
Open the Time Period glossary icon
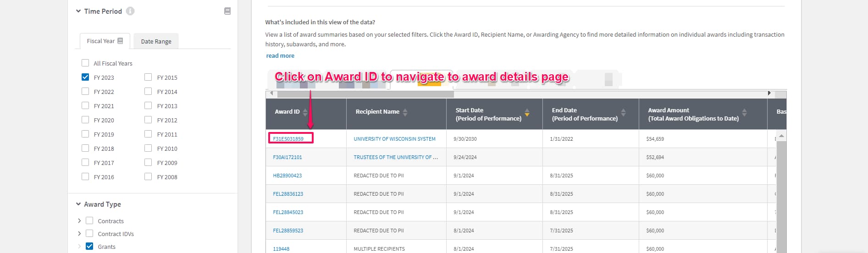[227, 11]
